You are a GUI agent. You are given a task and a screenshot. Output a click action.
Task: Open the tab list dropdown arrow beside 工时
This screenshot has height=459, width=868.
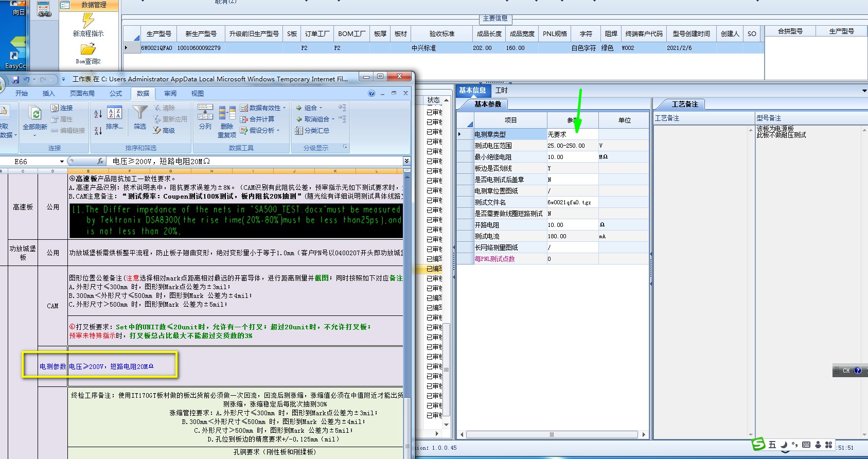click(x=864, y=91)
